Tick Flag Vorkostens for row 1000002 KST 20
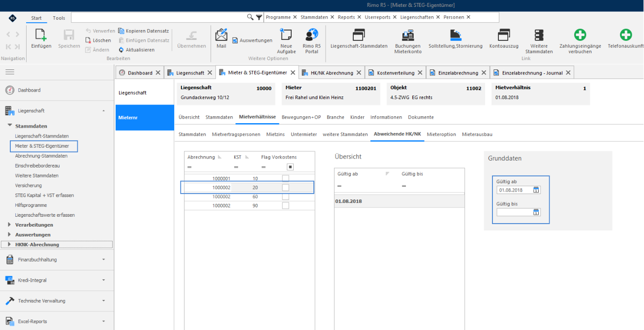This screenshot has height=330, width=644. click(x=285, y=188)
